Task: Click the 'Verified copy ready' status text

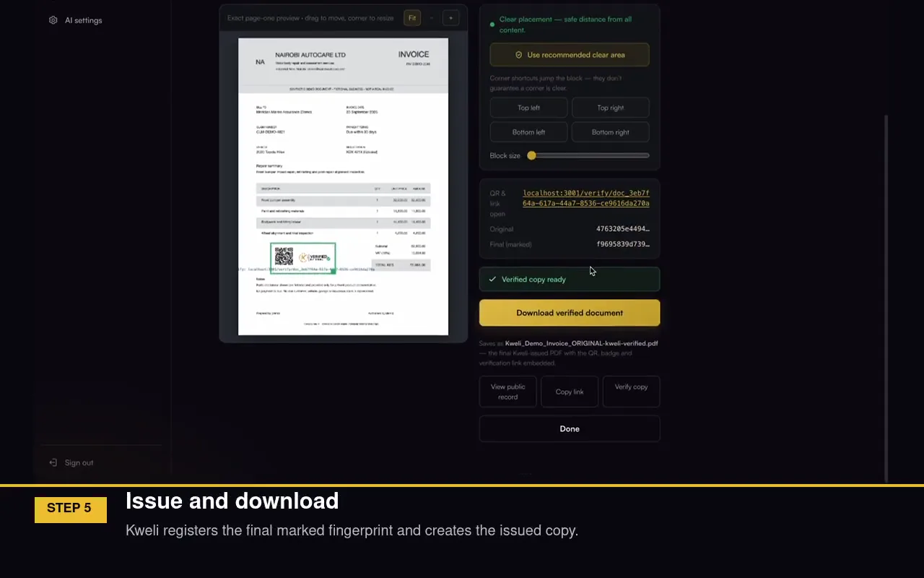Action: [x=534, y=280]
